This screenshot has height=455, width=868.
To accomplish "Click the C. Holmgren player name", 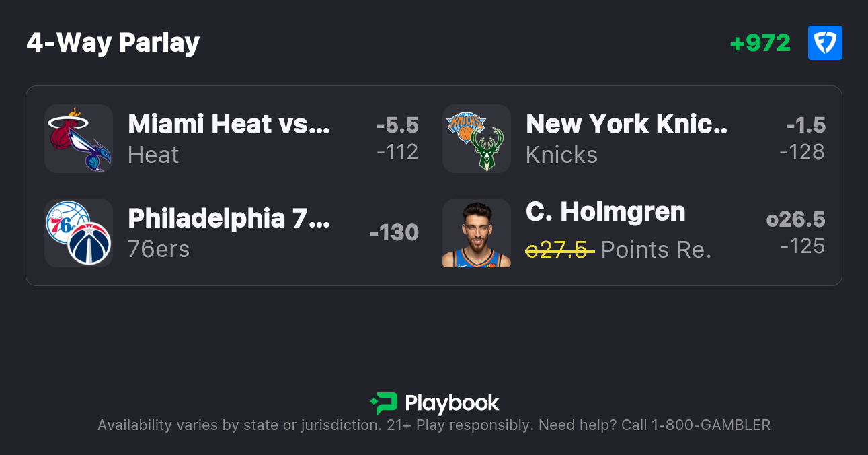I will tap(606, 212).
